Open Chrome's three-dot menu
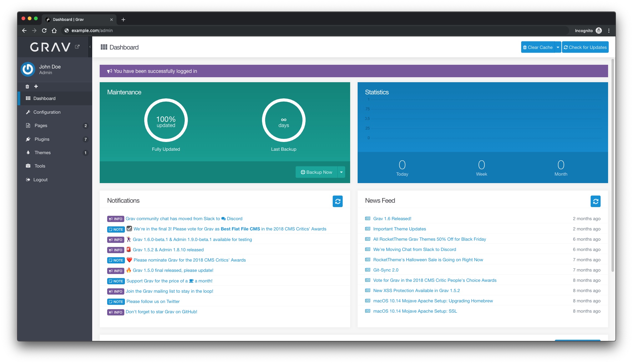 609,31
